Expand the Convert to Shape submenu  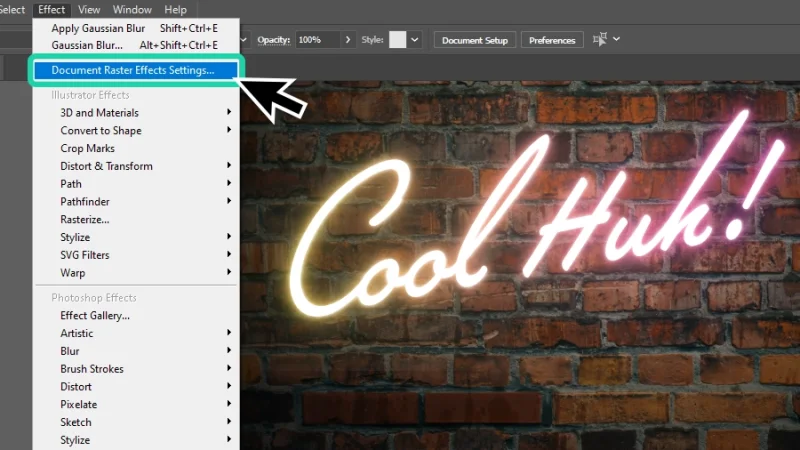pyautogui.click(x=136, y=131)
